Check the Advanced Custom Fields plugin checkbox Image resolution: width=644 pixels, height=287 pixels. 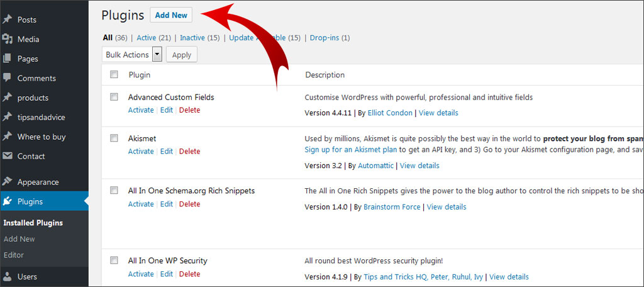pos(114,97)
